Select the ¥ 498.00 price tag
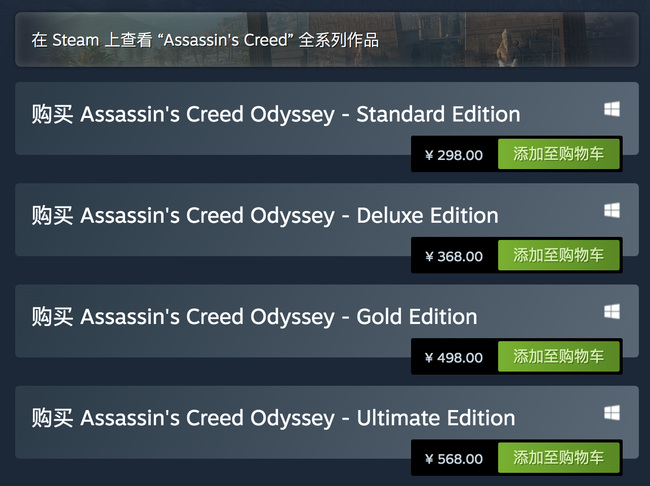This screenshot has width=650, height=486. coord(454,357)
